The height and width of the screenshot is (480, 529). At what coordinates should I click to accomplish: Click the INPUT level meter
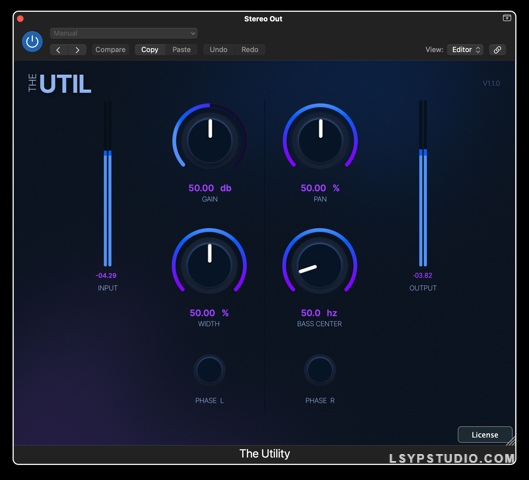coord(108,184)
